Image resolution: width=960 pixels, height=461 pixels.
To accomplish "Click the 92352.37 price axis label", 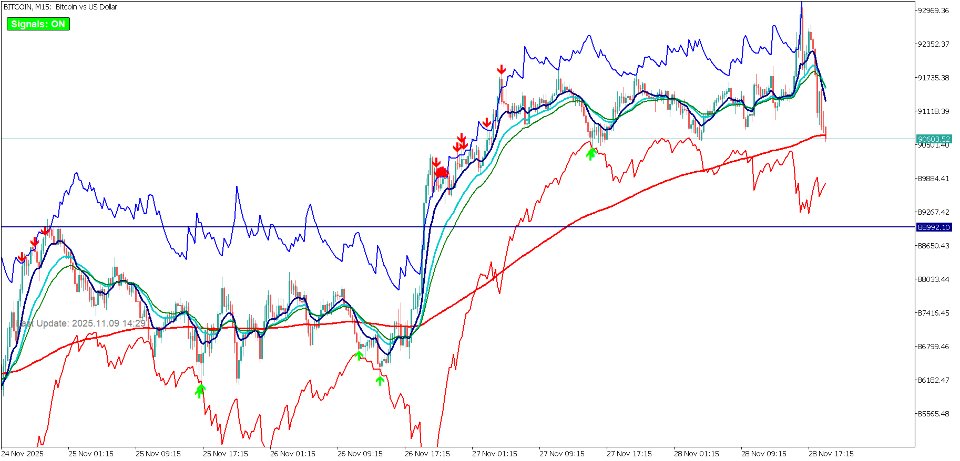I will [934, 45].
